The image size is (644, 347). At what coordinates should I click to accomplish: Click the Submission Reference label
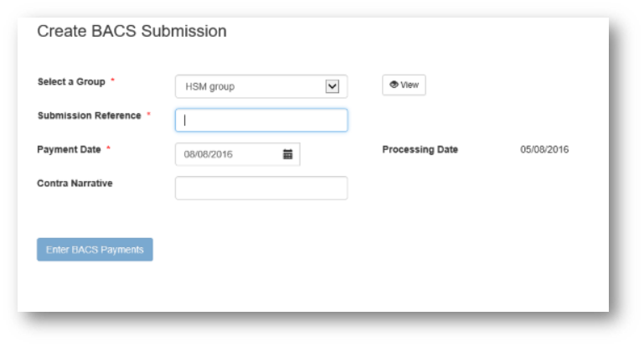coord(89,116)
